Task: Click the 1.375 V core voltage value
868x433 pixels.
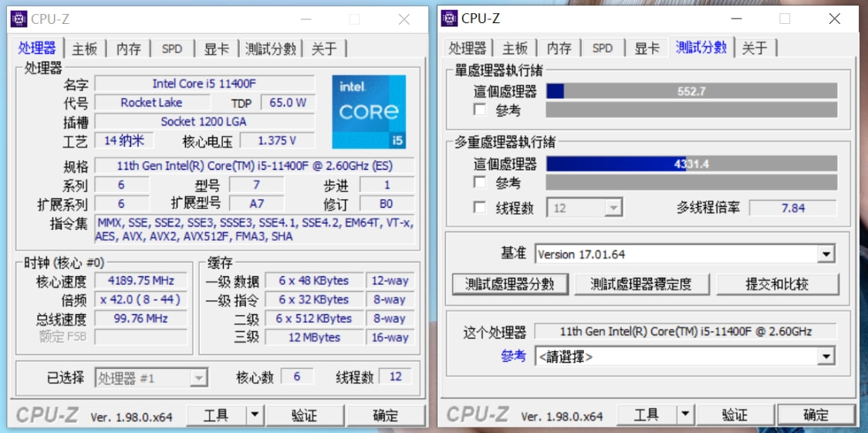Action: pos(277,140)
